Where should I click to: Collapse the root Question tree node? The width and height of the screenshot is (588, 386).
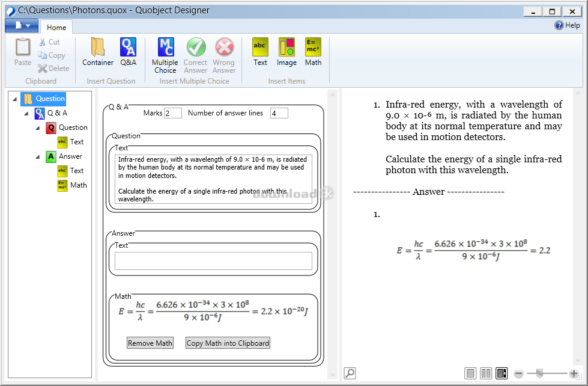14,99
